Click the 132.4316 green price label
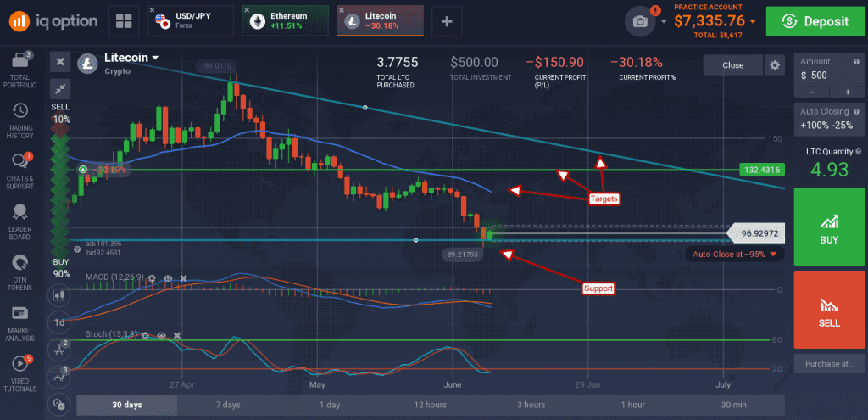Viewport: 868px width, 420px height. coord(762,170)
